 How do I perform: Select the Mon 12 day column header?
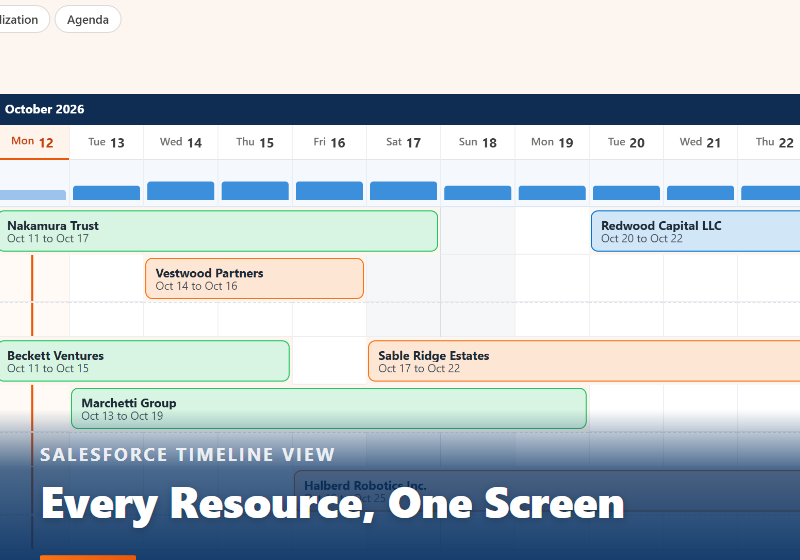pyautogui.click(x=34, y=142)
